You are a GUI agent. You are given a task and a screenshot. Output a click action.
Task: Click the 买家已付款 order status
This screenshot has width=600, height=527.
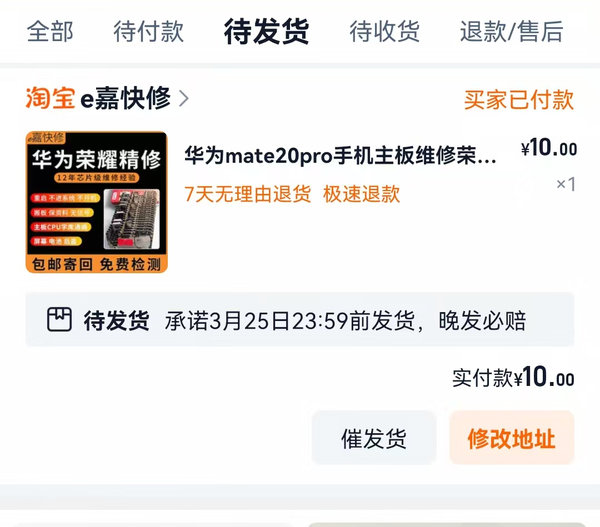coord(519,100)
